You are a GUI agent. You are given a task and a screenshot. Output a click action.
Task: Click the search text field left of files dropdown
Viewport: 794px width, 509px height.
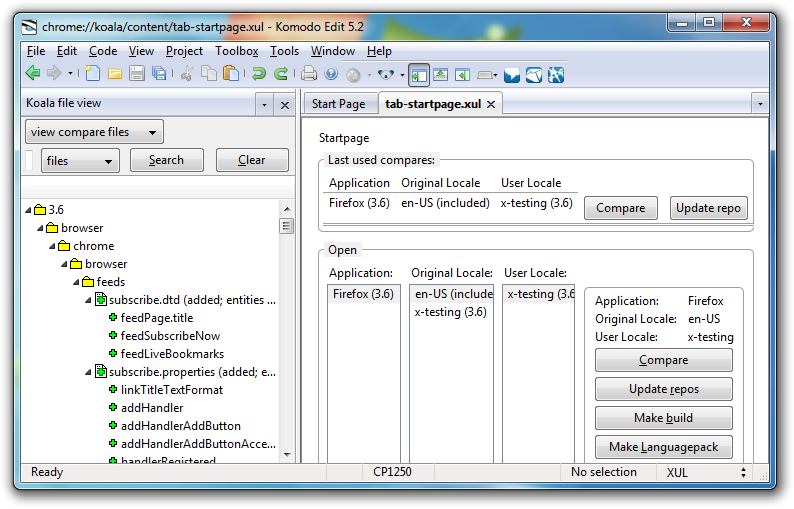pyautogui.click(x=29, y=160)
